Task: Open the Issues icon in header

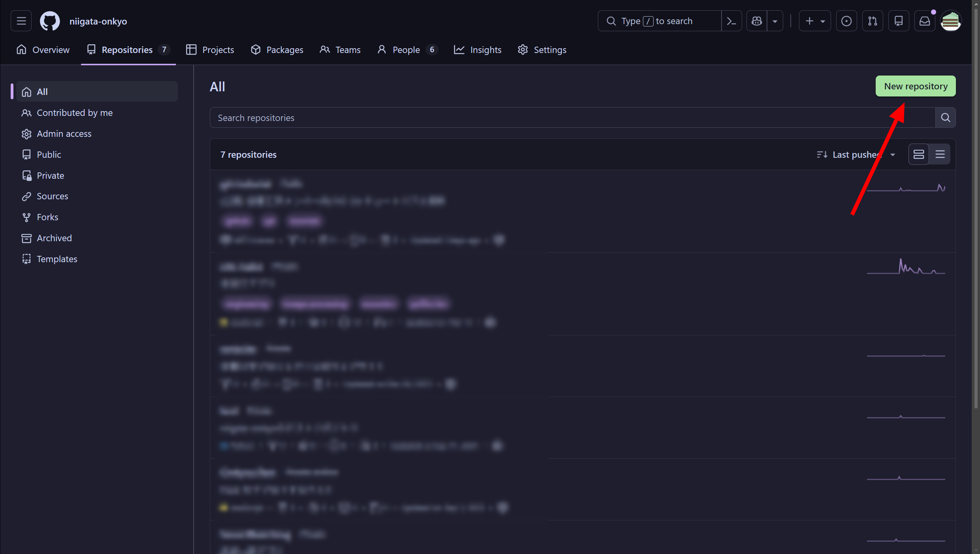Action: click(x=846, y=21)
